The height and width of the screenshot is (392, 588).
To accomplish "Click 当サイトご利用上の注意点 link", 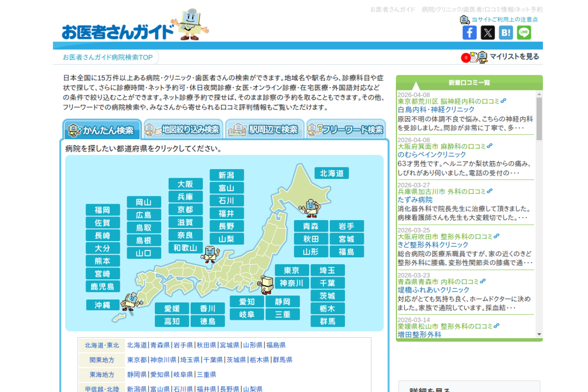I will [504, 20].
